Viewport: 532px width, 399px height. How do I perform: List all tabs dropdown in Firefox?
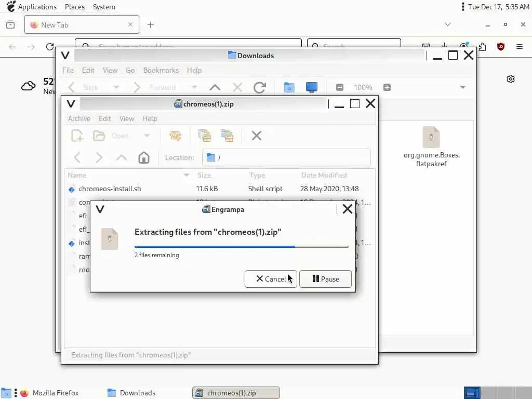coord(448,24)
